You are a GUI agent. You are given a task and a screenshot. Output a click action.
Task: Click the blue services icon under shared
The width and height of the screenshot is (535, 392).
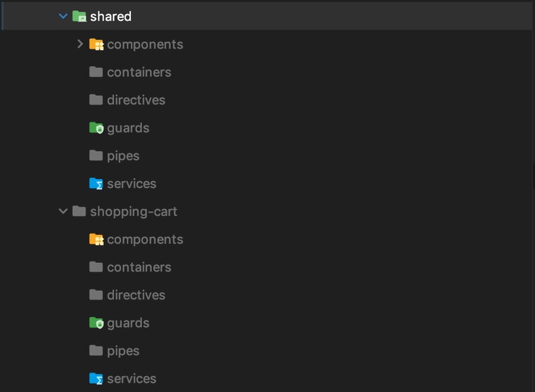(96, 183)
